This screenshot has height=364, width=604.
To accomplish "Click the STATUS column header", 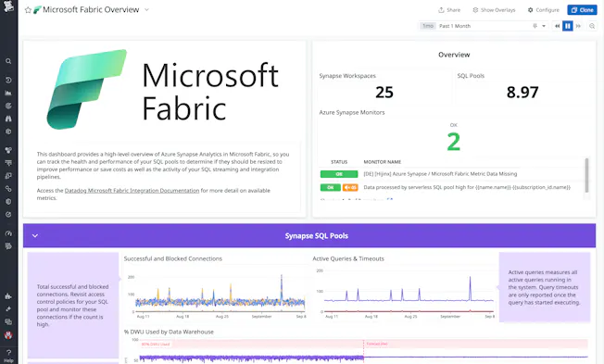I will click(339, 162).
